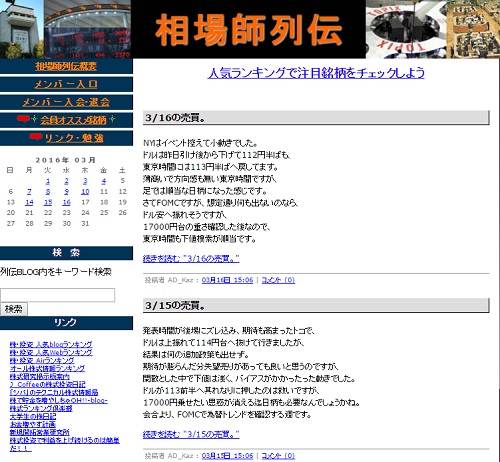
Task: Open 株式投資で利益を上げ続けるのは簡単だ!! link
Action: point(65,444)
